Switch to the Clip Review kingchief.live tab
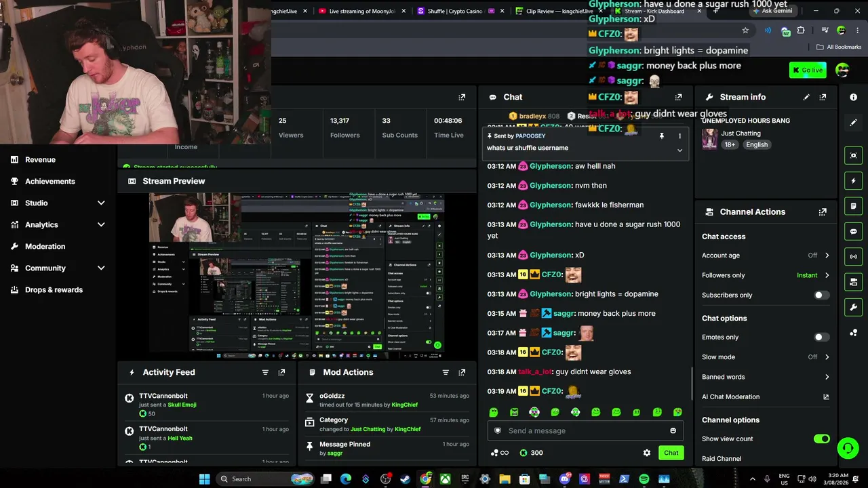This screenshot has height=488, width=868. tap(559, 11)
